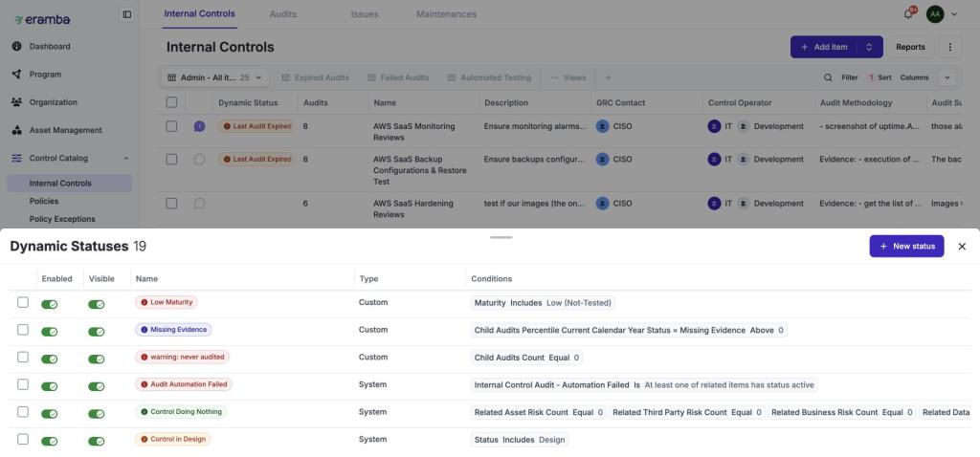
Task: Open comment bubble for AWS SaaS Monitoring Reviews
Action: click(x=199, y=127)
